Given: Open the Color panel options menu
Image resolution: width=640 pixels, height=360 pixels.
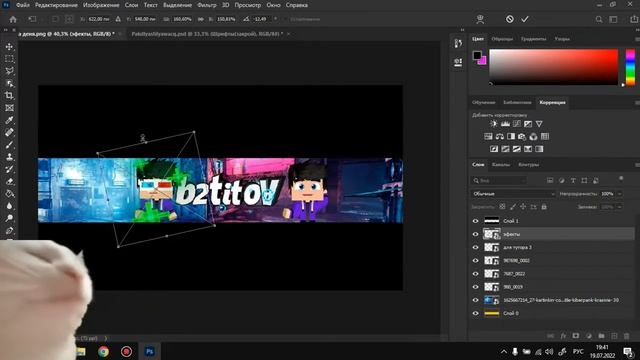Looking at the screenshot, I should (637, 39).
